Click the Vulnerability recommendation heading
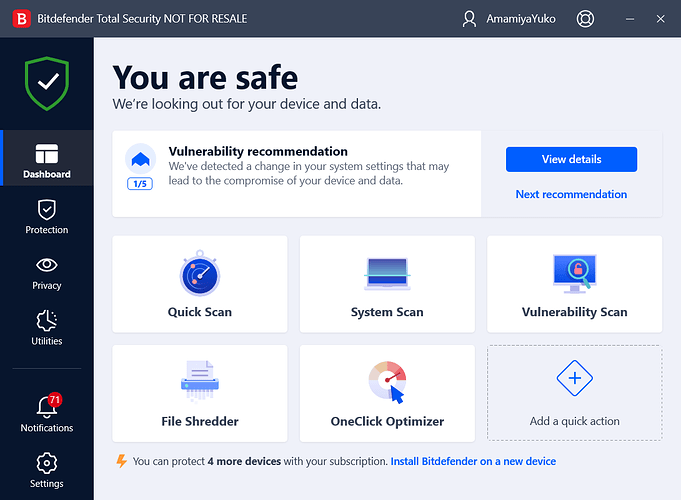 point(258,151)
